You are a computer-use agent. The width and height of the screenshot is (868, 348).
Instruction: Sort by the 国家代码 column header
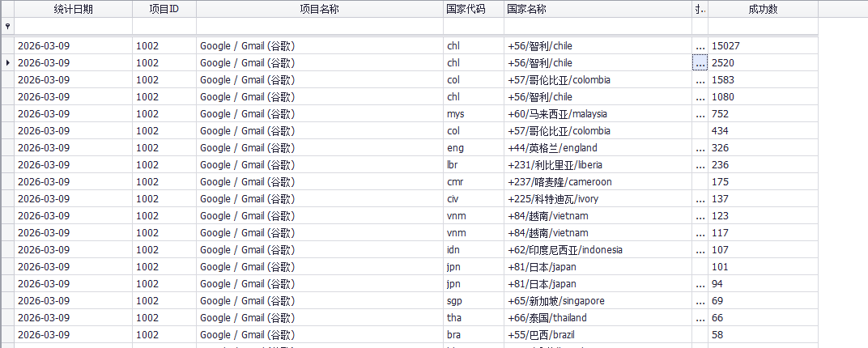tap(473, 10)
